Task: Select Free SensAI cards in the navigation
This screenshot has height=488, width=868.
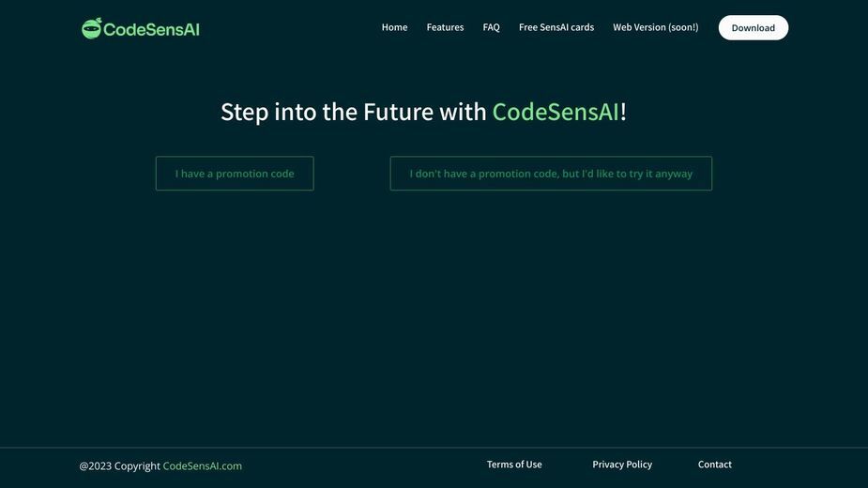Action: click(556, 27)
